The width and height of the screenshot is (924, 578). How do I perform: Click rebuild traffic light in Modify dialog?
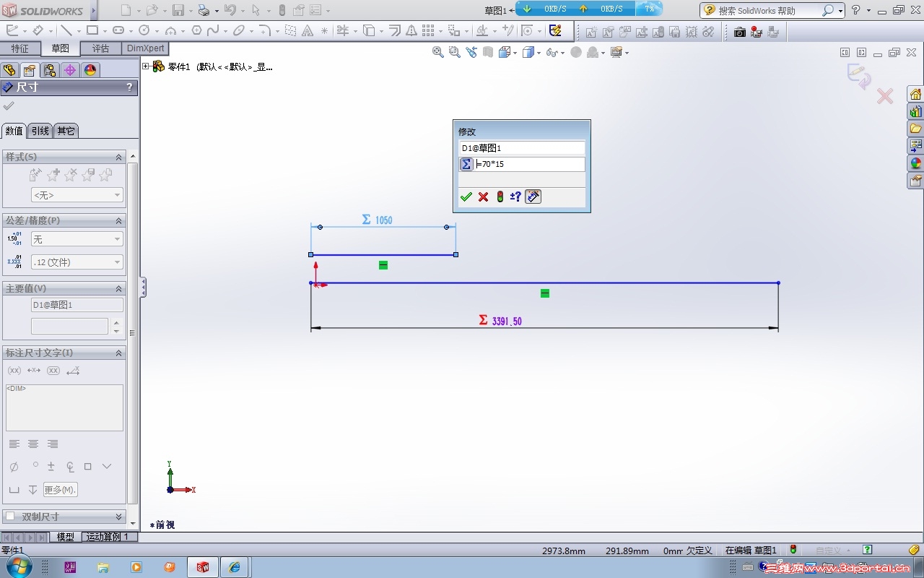[500, 197]
